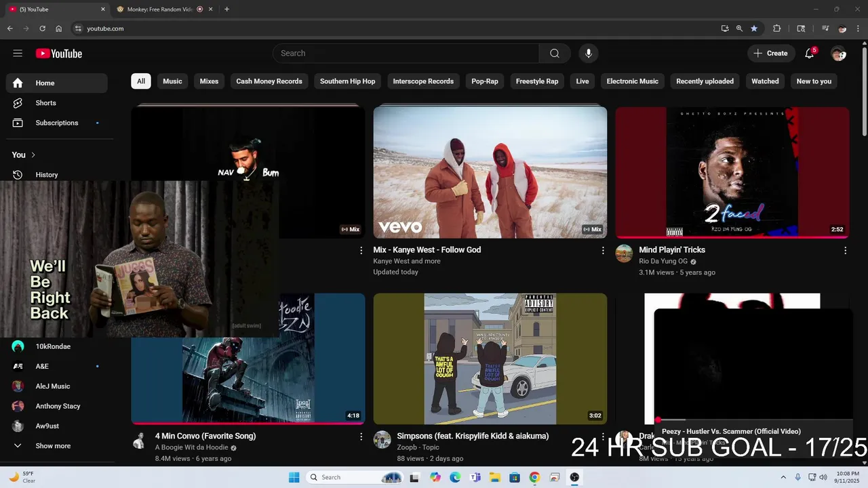The width and height of the screenshot is (868, 488).
Task: Open File Explorer from taskbar
Action: (x=494, y=477)
